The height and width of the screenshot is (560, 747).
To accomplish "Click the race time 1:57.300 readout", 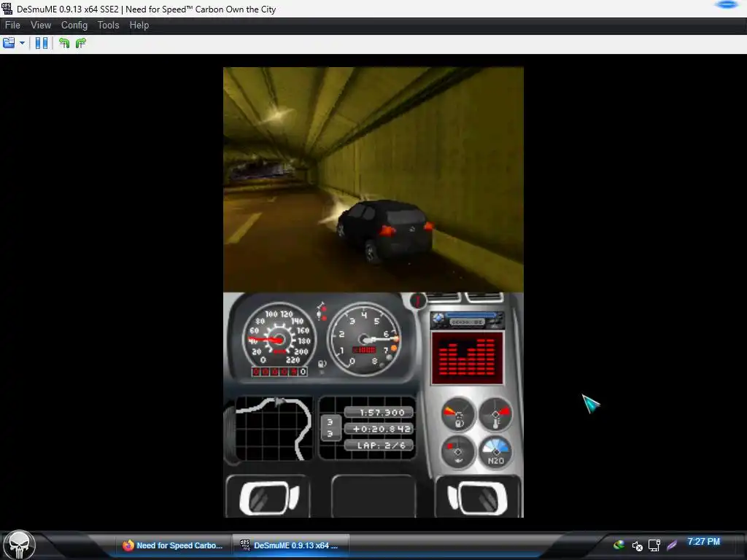I will point(379,413).
